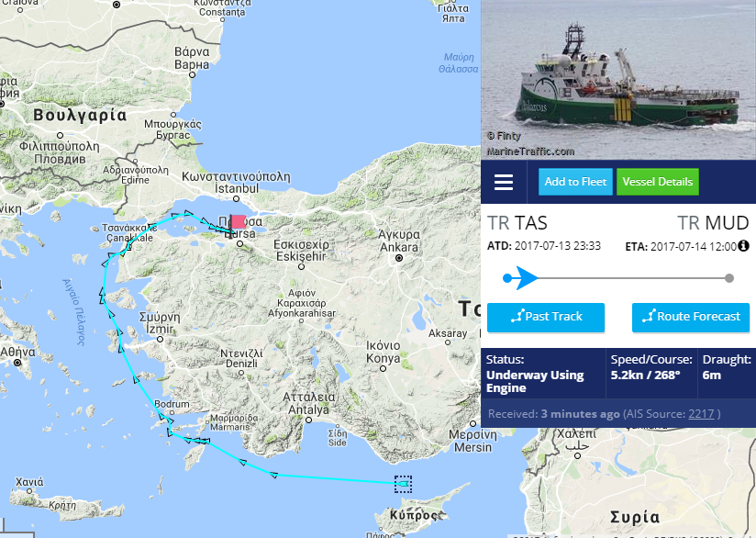Click the Istanbul city marker on map
This screenshot has width=756, height=538.
[237, 199]
